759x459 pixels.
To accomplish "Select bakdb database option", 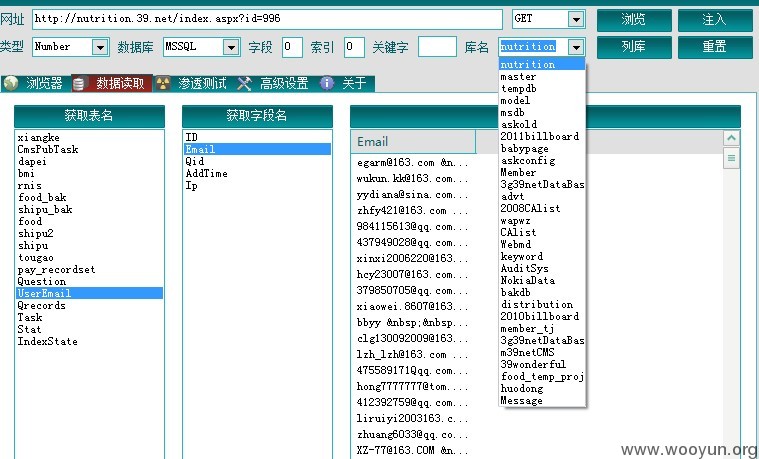I will pyautogui.click(x=542, y=292).
